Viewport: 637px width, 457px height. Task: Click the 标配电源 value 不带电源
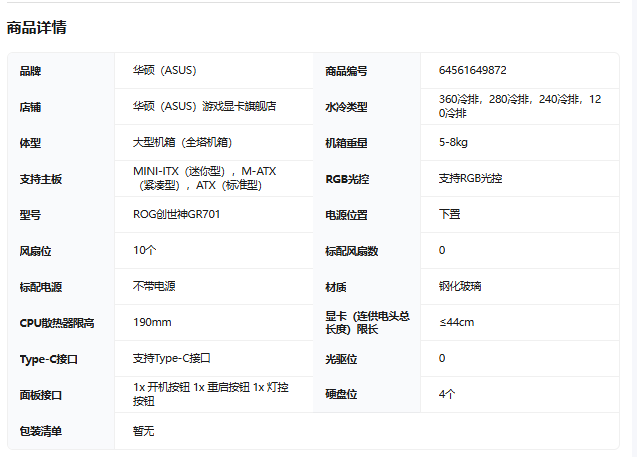154,286
